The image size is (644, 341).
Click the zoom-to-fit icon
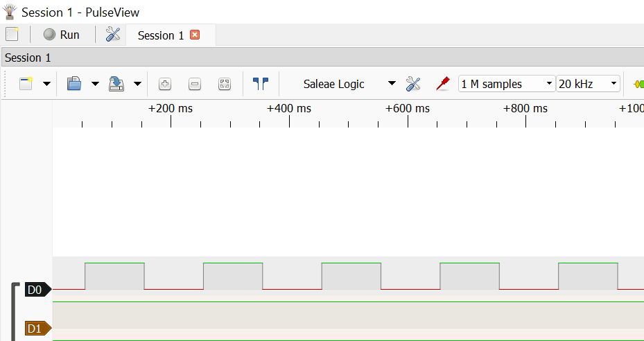coord(224,84)
